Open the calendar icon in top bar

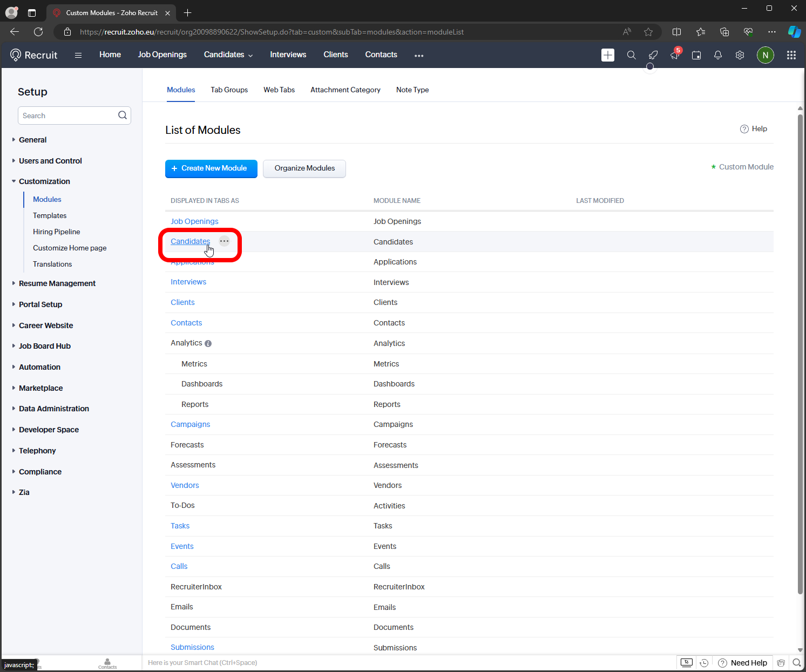[696, 55]
